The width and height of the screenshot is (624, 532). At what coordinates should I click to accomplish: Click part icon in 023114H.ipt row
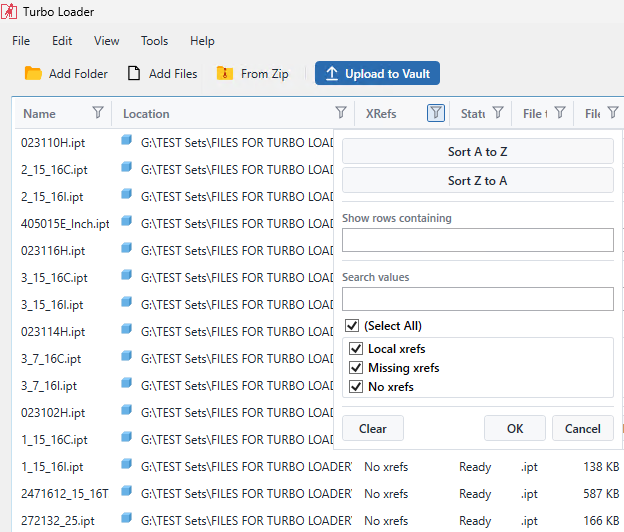point(127,329)
